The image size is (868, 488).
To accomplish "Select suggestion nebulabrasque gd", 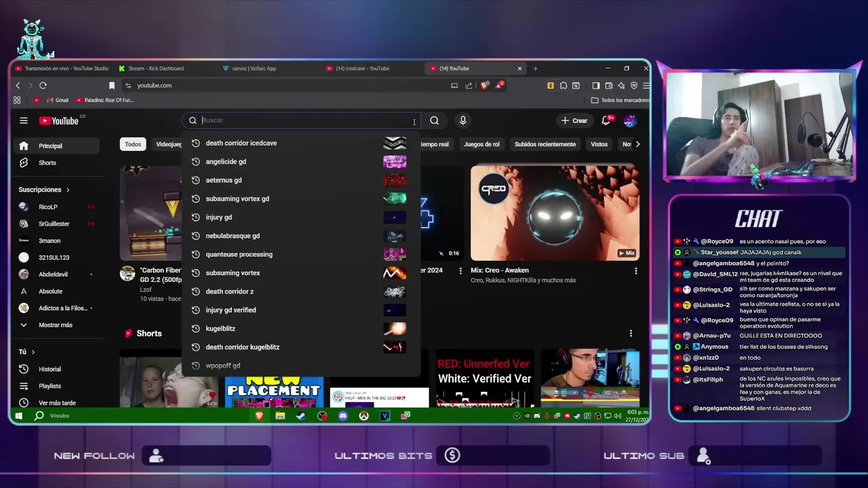I will [300, 236].
